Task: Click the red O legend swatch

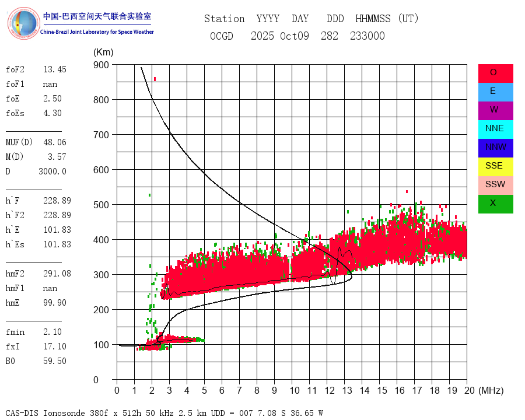Action: 495,73
